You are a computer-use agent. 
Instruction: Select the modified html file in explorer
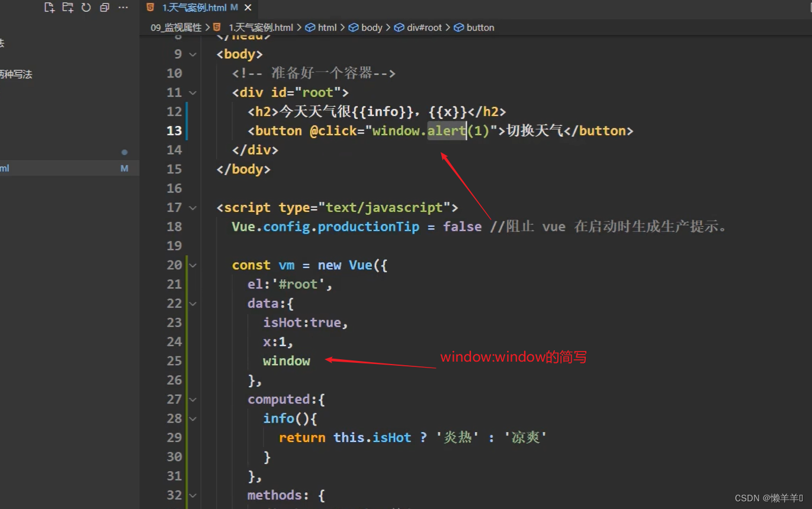click(x=59, y=169)
